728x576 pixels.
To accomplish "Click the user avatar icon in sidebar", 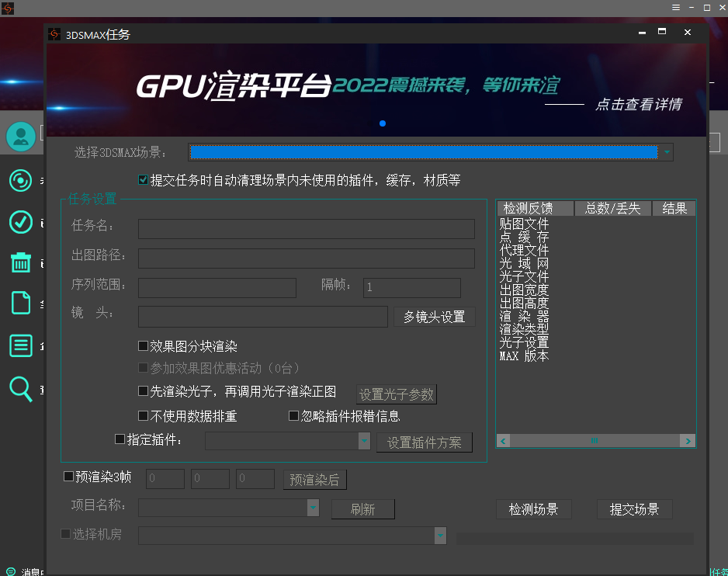I will tap(21, 137).
